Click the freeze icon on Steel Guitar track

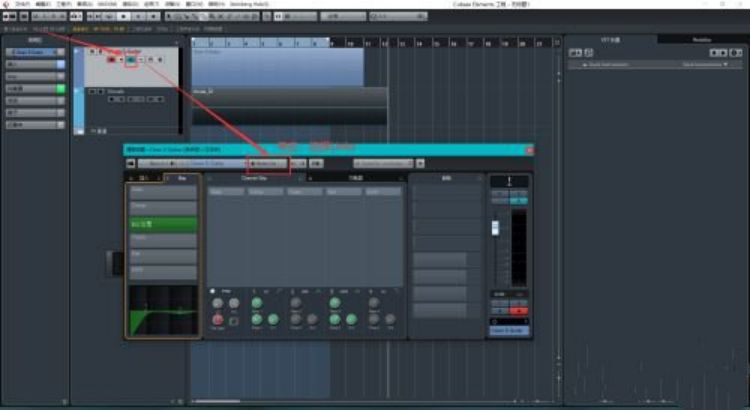tap(150, 60)
